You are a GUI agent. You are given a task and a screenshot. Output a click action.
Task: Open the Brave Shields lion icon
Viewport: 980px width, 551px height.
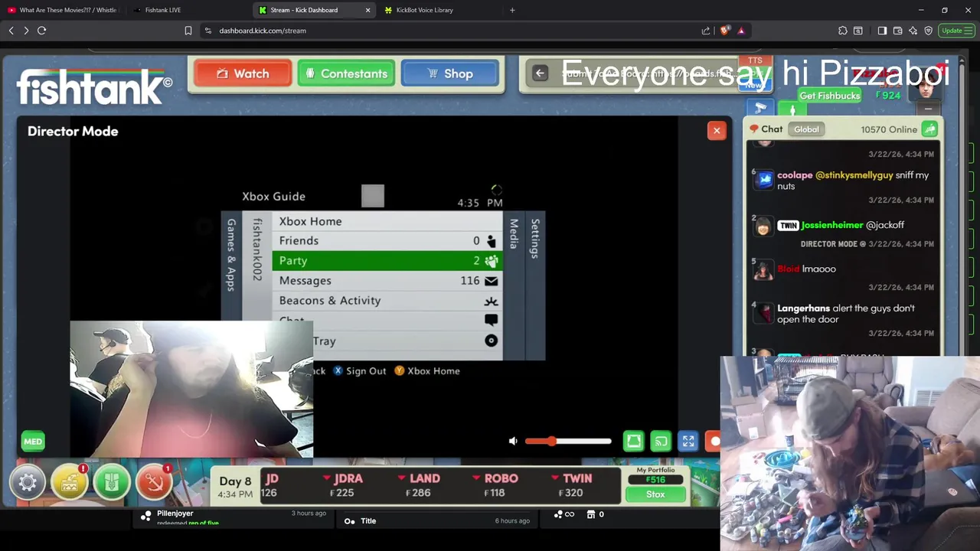(724, 31)
